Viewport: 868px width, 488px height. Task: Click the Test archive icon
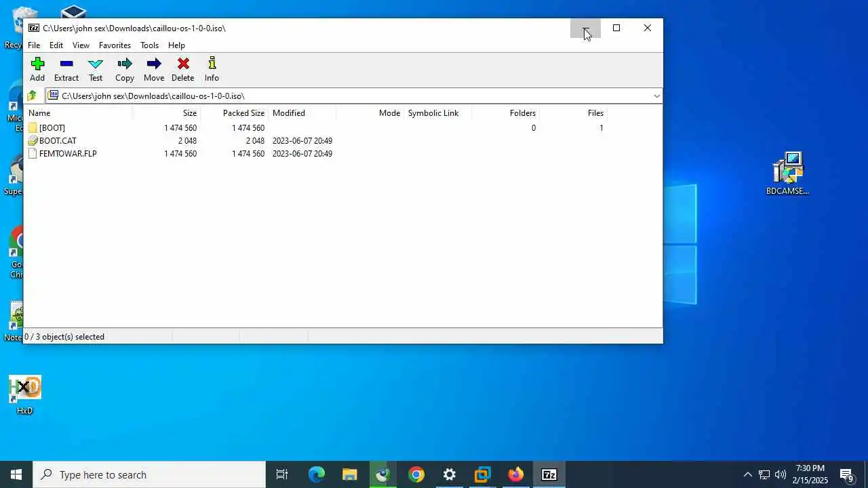coord(96,64)
